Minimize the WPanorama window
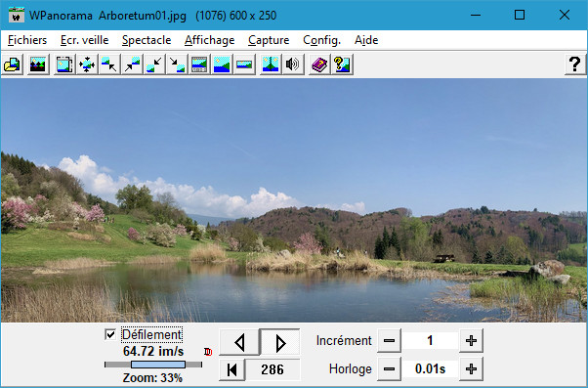 pyautogui.click(x=476, y=16)
